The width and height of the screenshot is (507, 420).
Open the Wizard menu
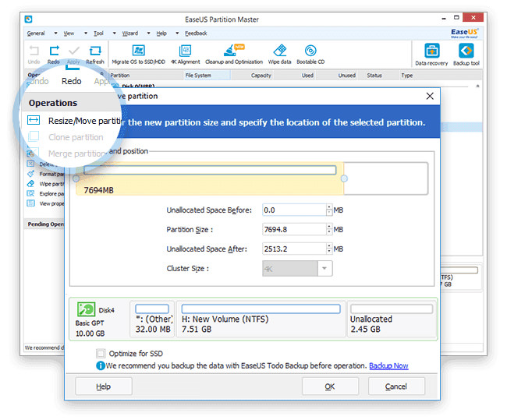130,34
